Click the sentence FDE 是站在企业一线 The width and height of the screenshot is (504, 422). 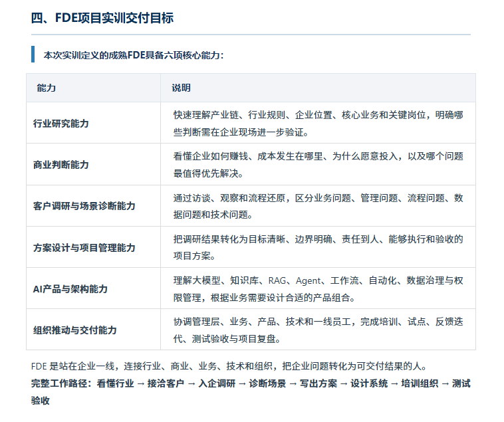coord(229,366)
